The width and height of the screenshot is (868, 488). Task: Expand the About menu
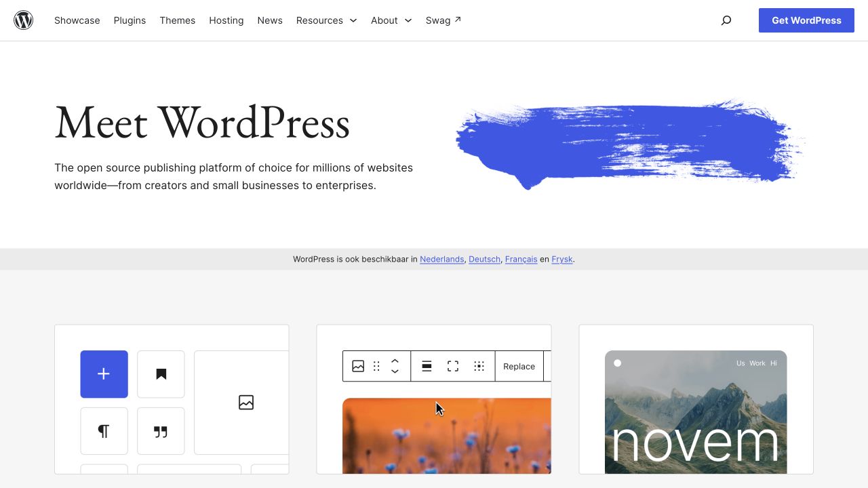click(391, 20)
